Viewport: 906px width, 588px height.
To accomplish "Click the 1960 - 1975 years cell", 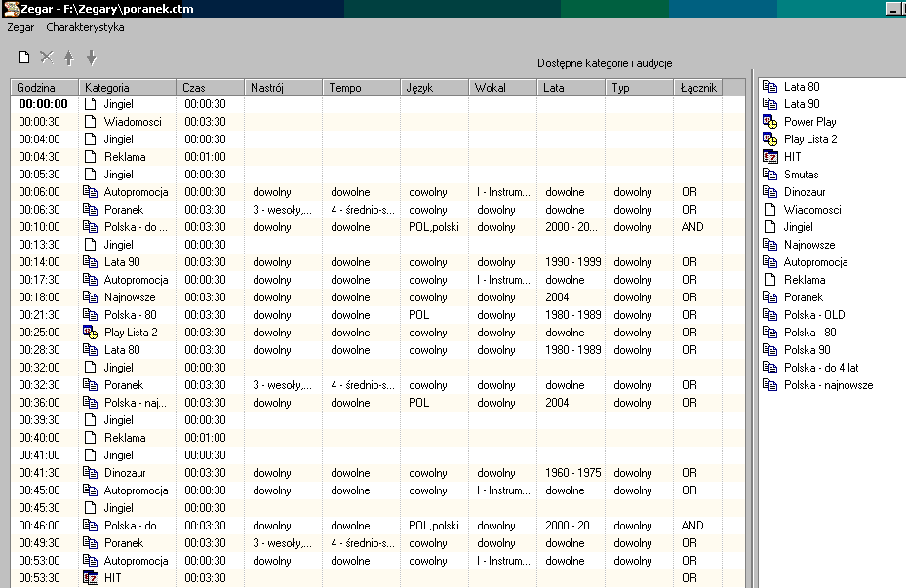I will coord(573,473).
